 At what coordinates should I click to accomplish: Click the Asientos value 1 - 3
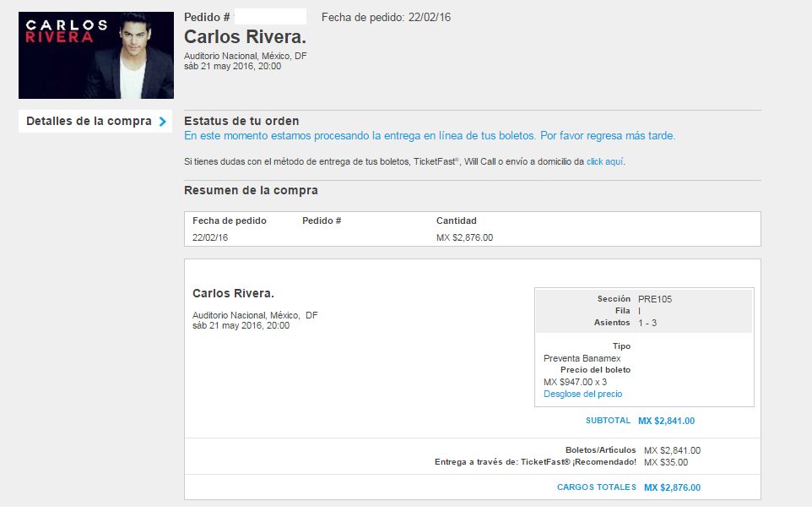pos(647,323)
